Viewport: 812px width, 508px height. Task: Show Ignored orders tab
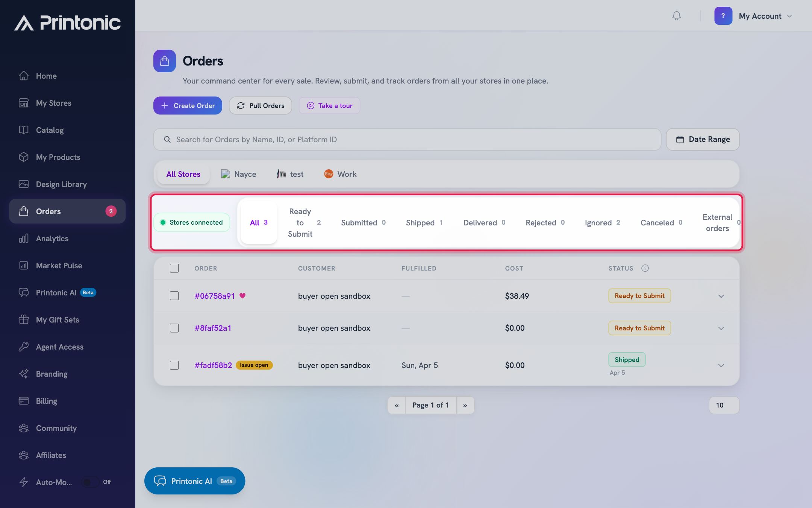[x=602, y=222]
